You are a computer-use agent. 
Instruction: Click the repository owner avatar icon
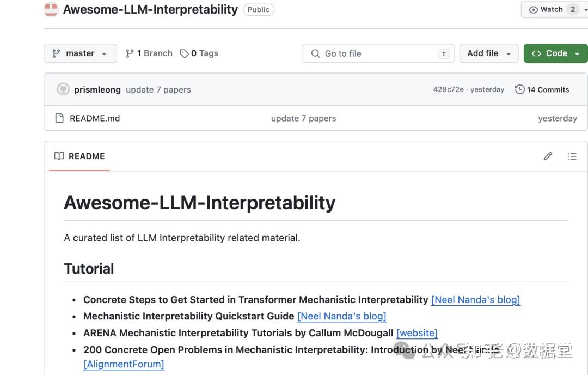pos(51,9)
